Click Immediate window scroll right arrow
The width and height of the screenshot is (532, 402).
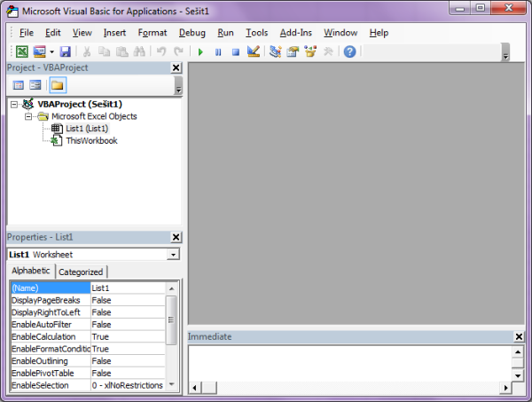tap(505, 388)
